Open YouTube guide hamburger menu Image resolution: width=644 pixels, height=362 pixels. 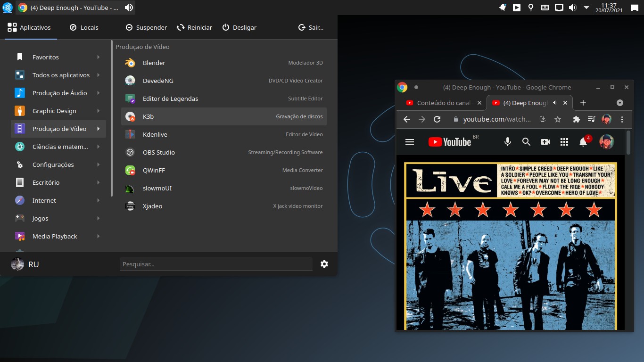[410, 142]
